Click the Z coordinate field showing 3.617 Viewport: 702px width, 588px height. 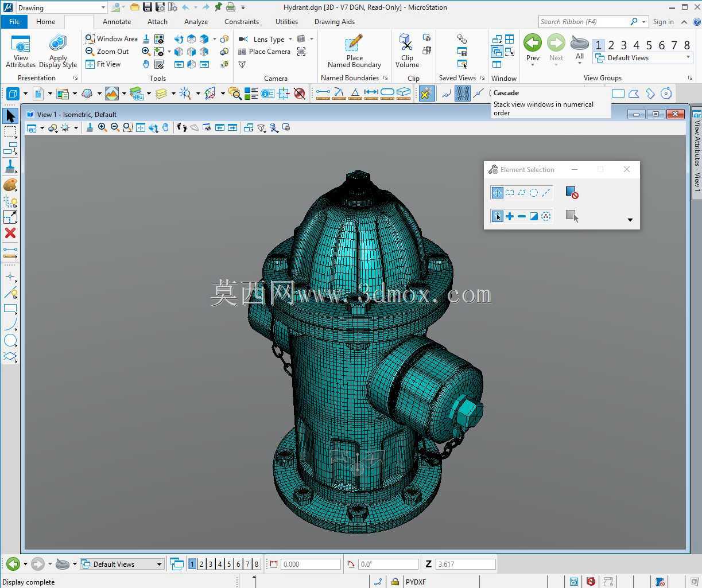[465, 564]
